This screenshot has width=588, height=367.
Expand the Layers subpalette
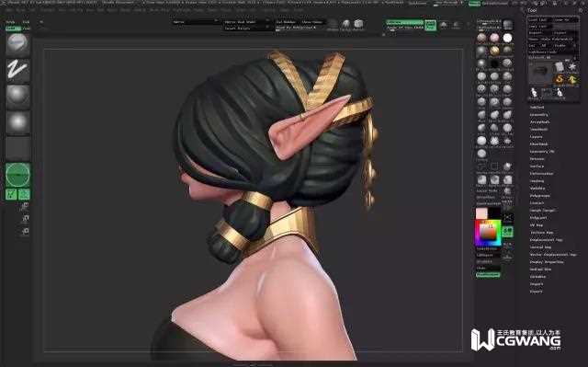(536, 137)
